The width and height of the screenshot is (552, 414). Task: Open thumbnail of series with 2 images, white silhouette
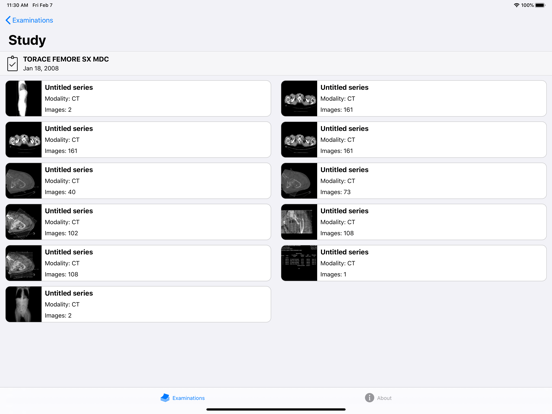pos(24,99)
